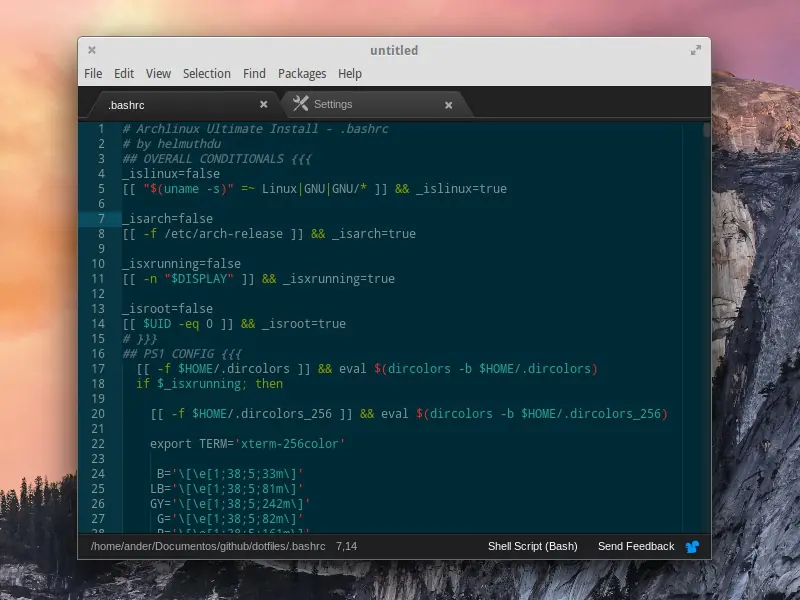The image size is (800, 600).
Task: Click the comment '# Archlinux Ultimate Install - .bashrc'
Action: coord(255,129)
